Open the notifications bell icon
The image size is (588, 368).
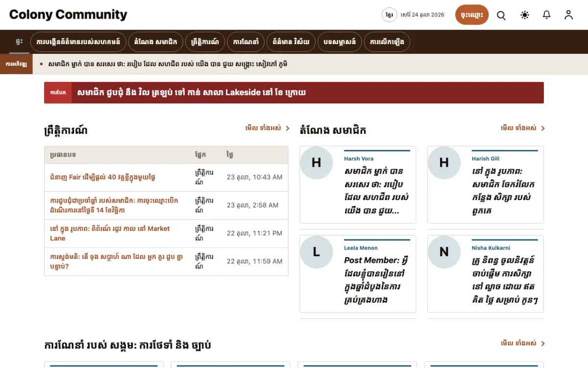[x=547, y=15]
